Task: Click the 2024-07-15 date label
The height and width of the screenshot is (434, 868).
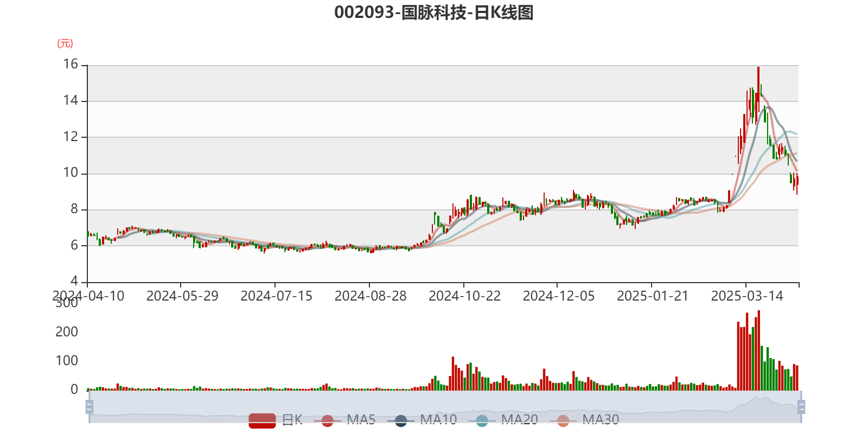Action: tap(277, 296)
